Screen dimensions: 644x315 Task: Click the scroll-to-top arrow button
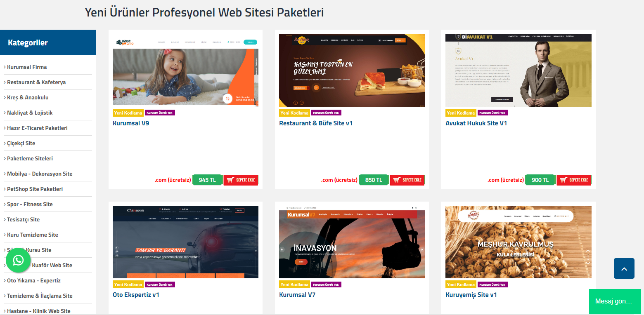(x=624, y=268)
